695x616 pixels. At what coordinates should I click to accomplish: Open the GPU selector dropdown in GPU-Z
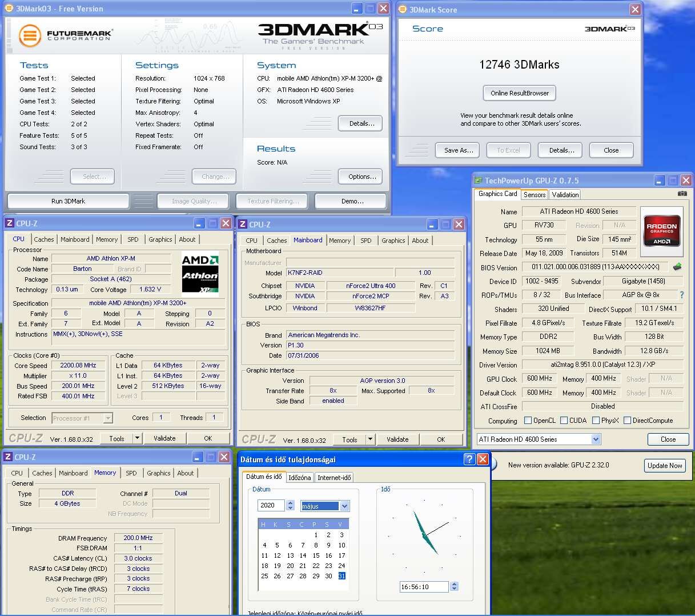596,439
